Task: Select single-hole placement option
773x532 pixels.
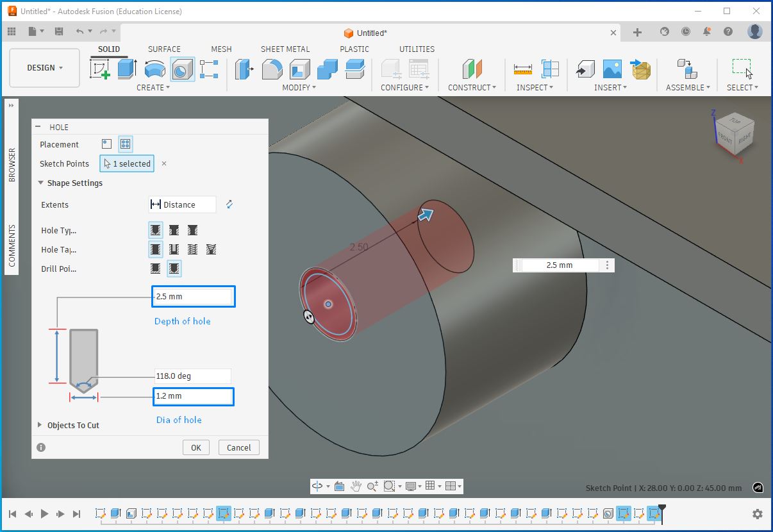Action: 107,144
